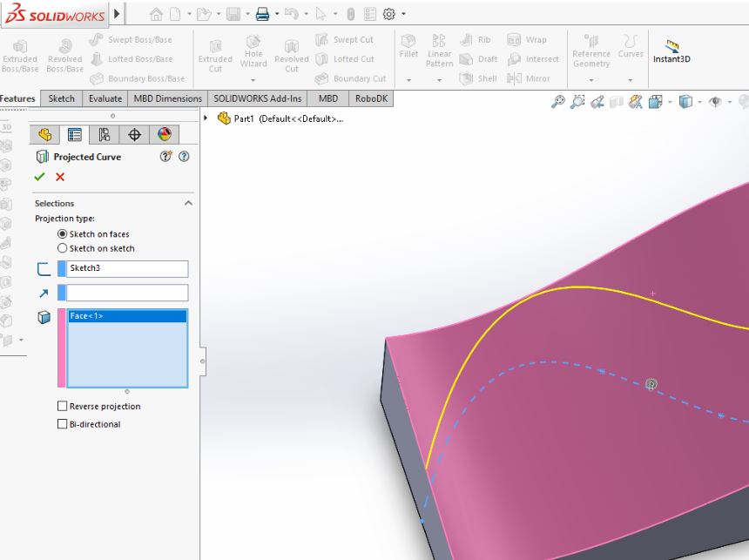Switch to the Evaluate tab
The image size is (749, 560).
105,98
